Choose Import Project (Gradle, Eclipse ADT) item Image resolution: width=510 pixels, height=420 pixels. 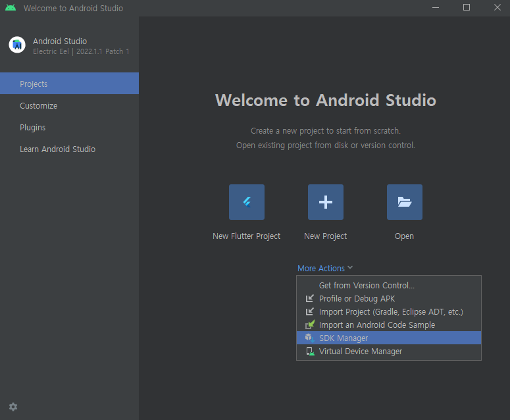(389, 311)
